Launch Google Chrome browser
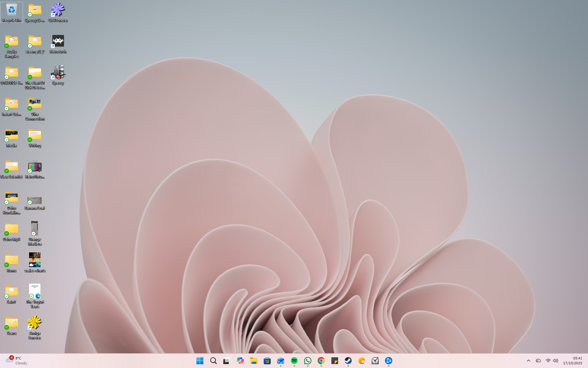Image resolution: width=588 pixels, height=368 pixels. 321,361
